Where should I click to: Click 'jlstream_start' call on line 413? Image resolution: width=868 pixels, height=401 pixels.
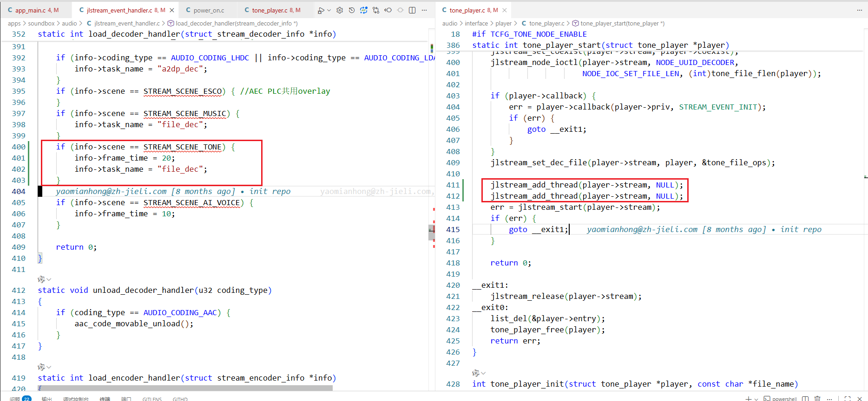550,207
